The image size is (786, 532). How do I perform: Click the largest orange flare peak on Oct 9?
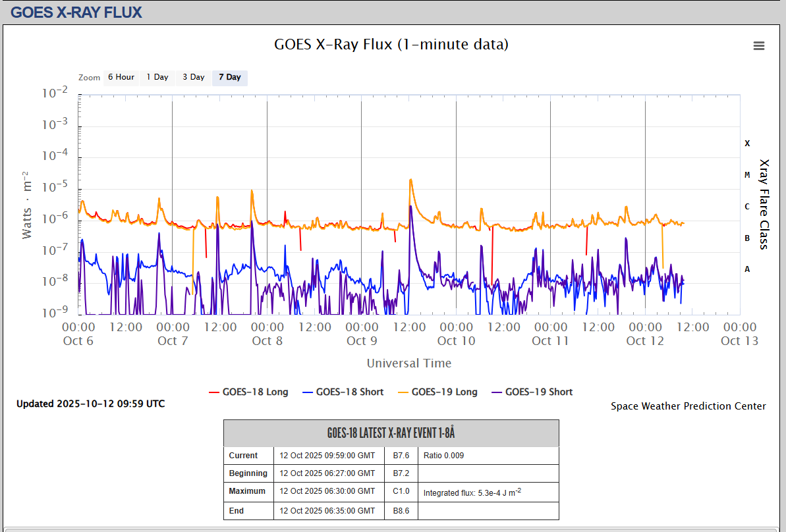pyautogui.click(x=410, y=180)
